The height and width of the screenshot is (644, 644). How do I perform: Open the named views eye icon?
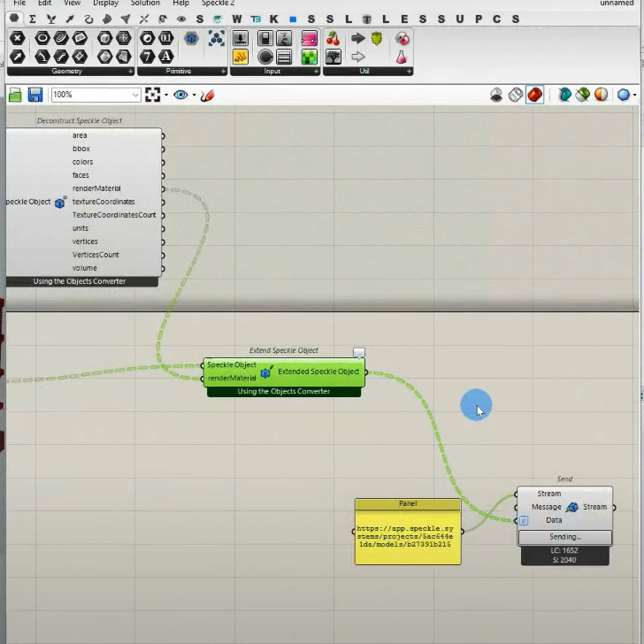point(180,95)
